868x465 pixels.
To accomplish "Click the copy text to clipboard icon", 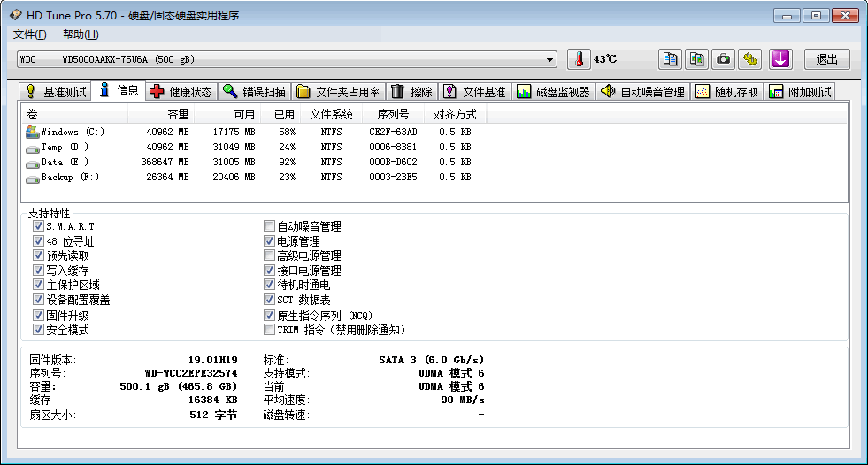I will pos(671,59).
